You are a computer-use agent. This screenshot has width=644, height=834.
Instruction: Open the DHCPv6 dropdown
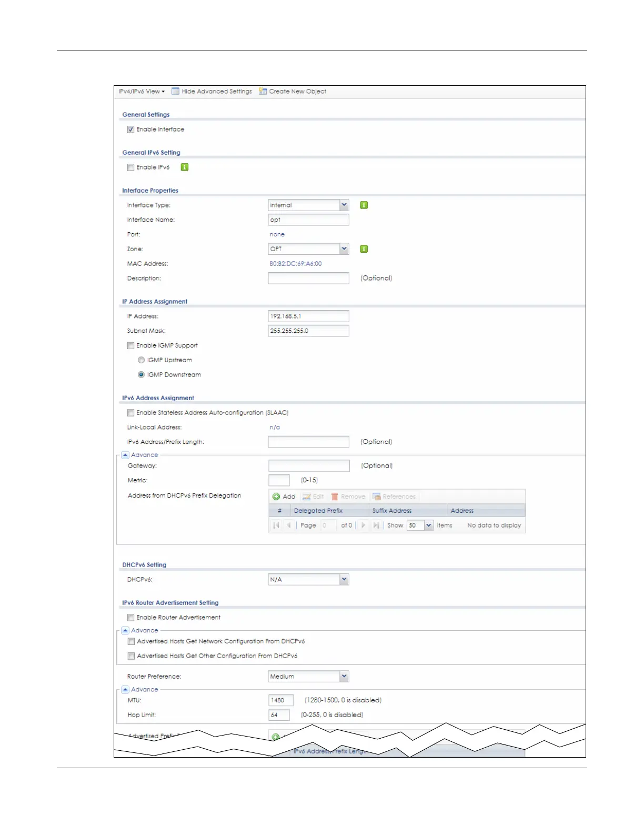click(344, 580)
